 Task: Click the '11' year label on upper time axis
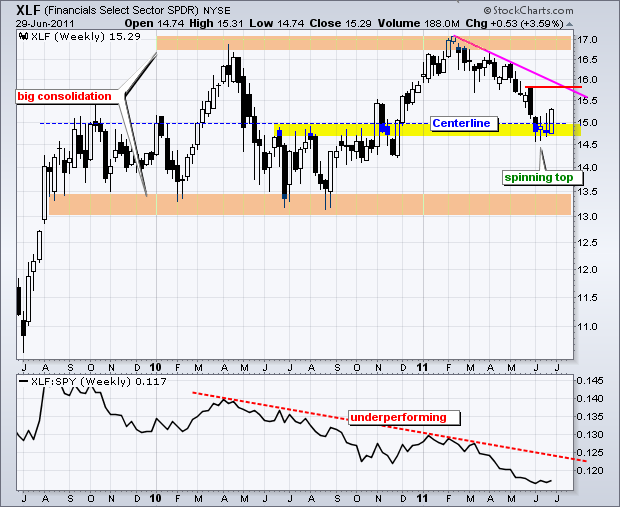coord(422,367)
